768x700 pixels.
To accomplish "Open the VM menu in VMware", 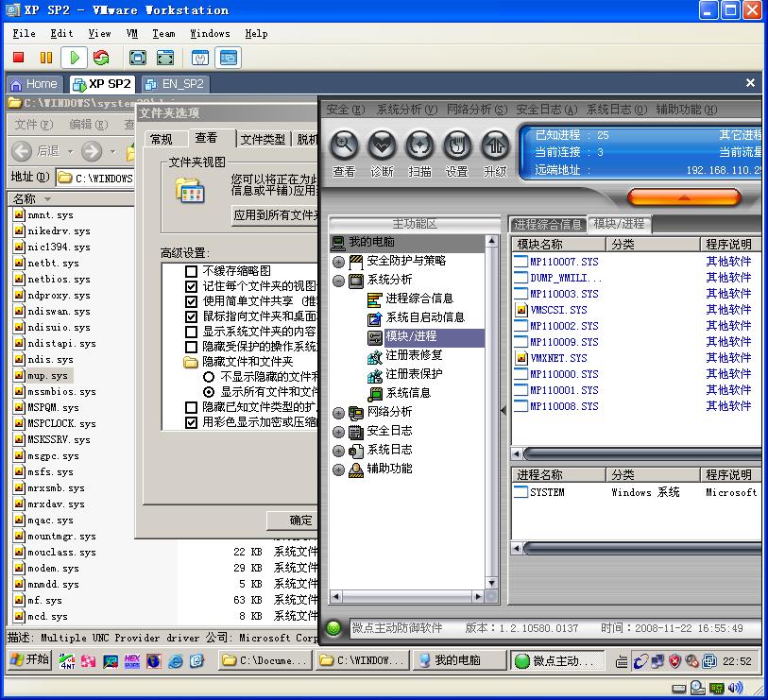I will coord(131,34).
